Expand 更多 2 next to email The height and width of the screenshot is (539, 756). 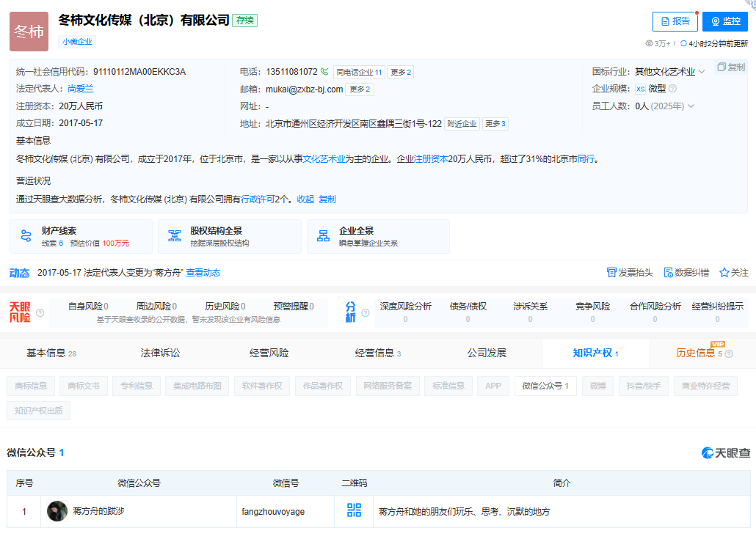point(360,89)
